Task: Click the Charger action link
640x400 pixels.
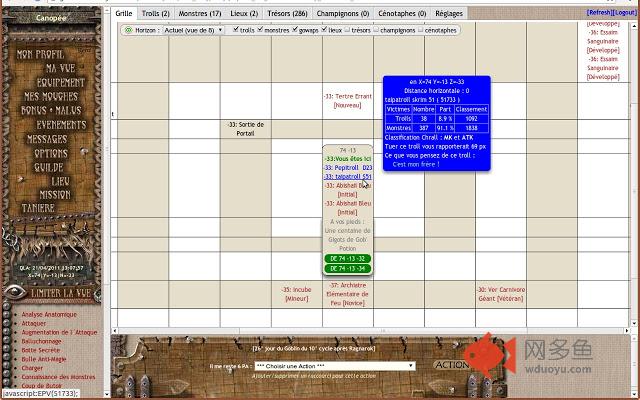Action: point(32,368)
